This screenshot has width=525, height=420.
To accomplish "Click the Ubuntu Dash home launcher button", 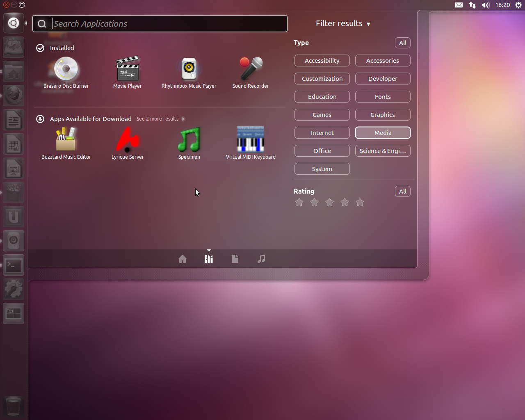I will tap(14, 23).
